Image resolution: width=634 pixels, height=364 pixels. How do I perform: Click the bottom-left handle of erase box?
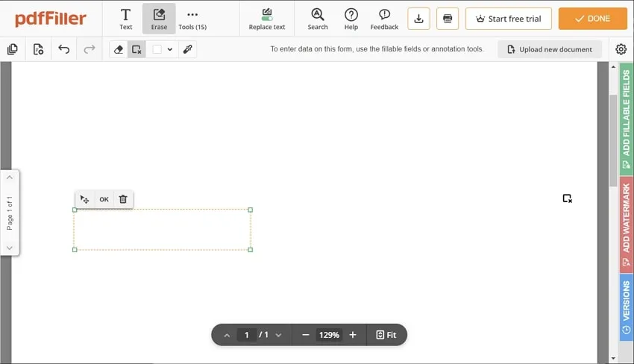pyautogui.click(x=75, y=250)
